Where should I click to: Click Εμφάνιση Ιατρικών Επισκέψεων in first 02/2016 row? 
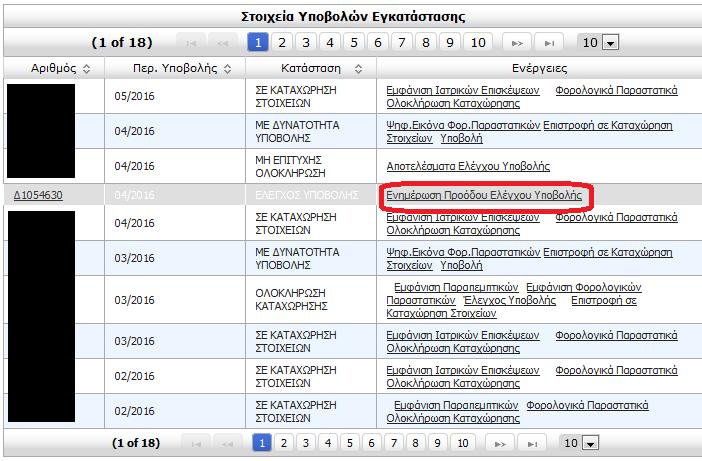pyautogui.click(x=463, y=371)
